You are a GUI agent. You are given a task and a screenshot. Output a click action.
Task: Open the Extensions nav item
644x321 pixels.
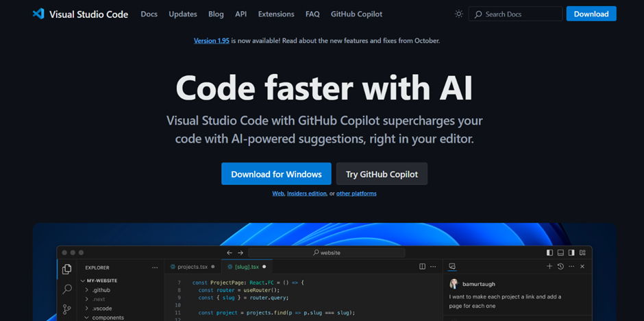(x=276, y=14)
